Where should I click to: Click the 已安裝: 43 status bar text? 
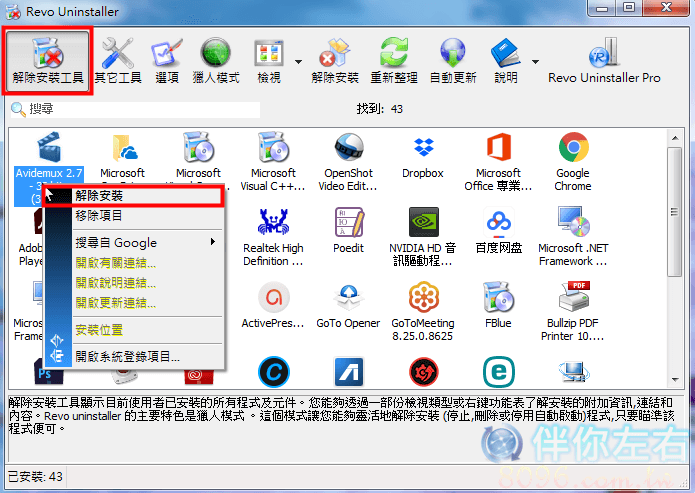[35, 477]
